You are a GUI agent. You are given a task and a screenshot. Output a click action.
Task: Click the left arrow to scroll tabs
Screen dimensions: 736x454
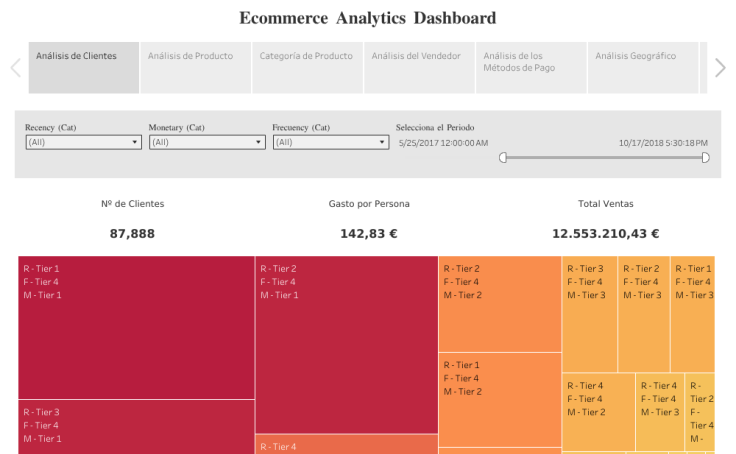(15, 68)
